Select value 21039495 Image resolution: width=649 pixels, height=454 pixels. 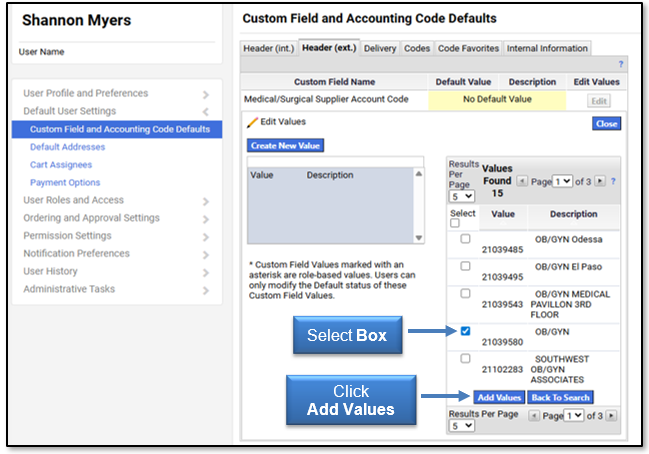click(502, 277)
